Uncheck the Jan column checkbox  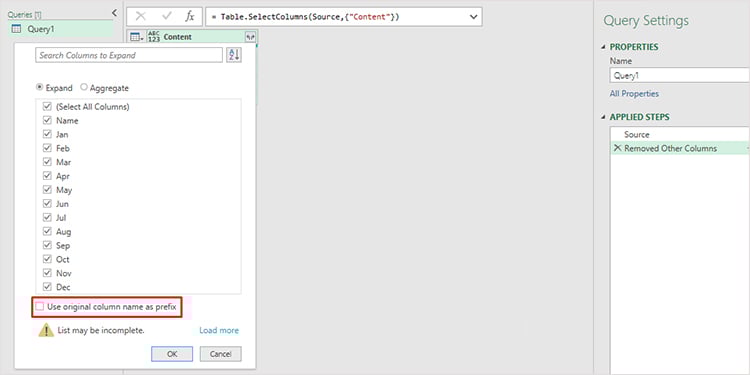tap(47, 134)
